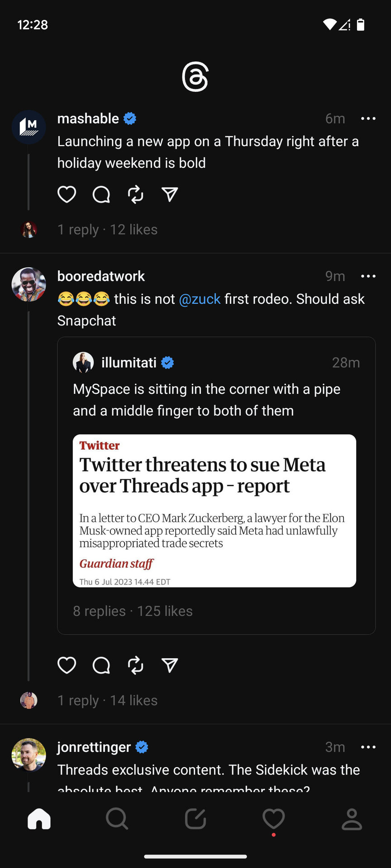
Task: Open the Activity heart tab
Action: coord(273,819)
